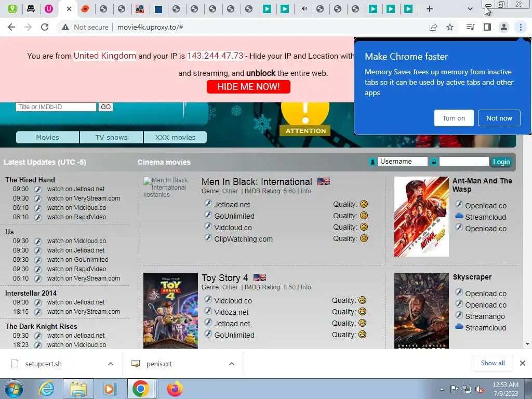Viewport: 532px width, 399px height.
Task: Switch to the tab with the pink U icon
Action: (49, 9)
